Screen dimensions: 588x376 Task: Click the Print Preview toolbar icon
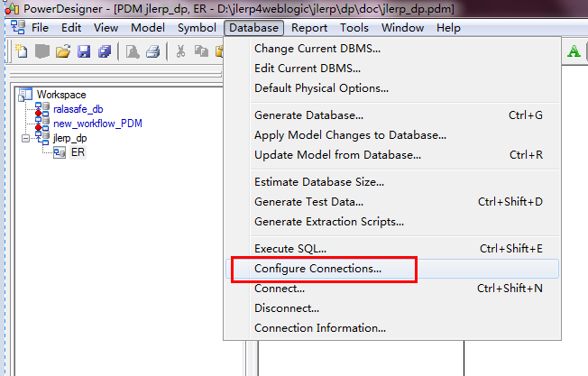click(133, 51)
